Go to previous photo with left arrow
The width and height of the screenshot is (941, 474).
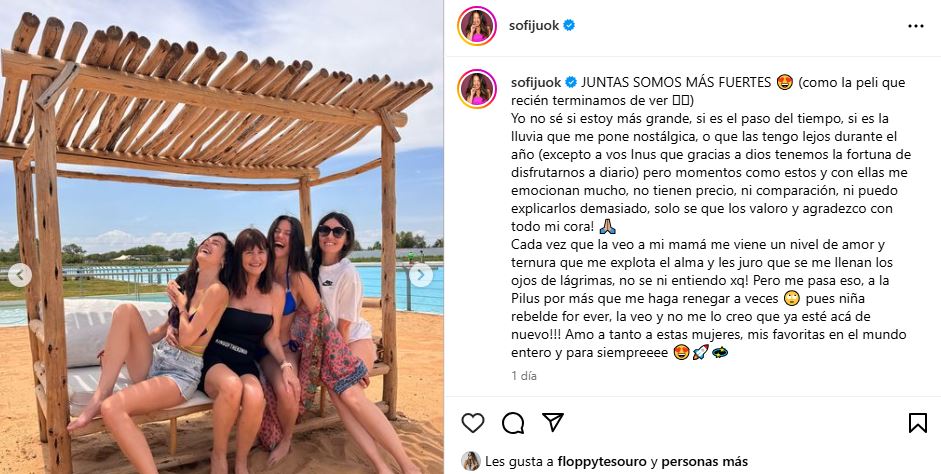pos(20,275)
